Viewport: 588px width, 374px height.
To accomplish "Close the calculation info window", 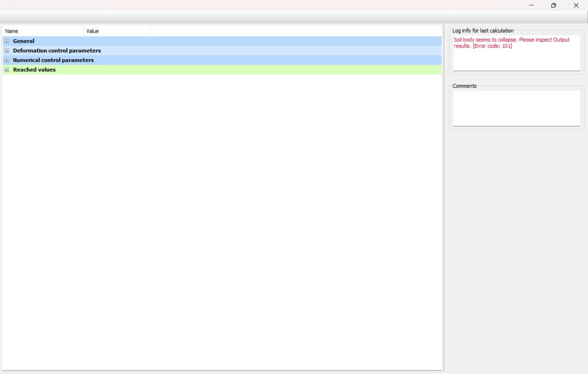I will (x=576, y=5).
